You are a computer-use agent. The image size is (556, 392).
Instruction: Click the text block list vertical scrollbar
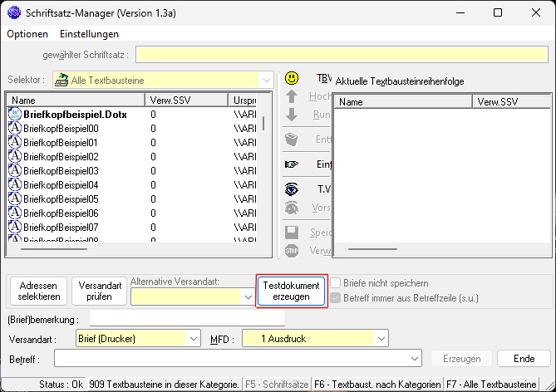[x=264, y=124]
